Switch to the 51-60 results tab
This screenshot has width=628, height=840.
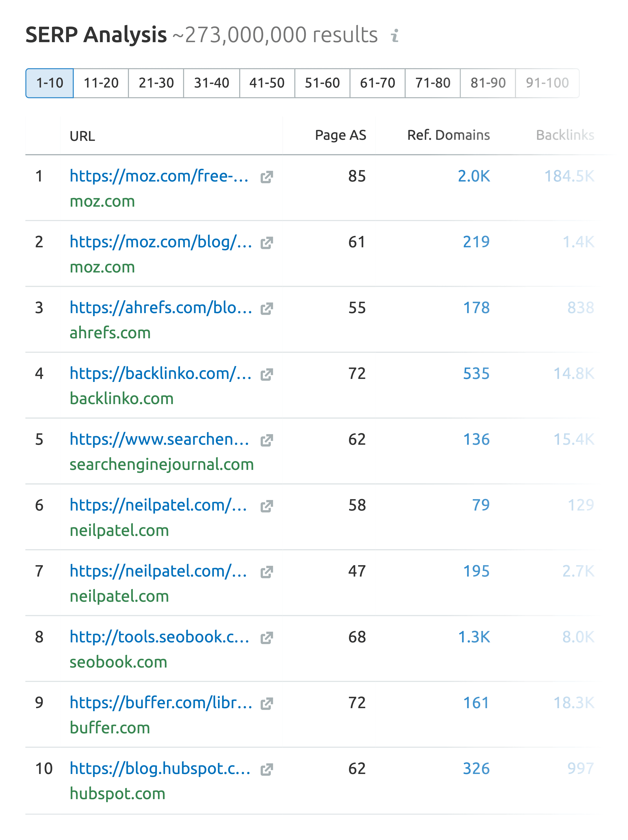click(x=322, y=83)
